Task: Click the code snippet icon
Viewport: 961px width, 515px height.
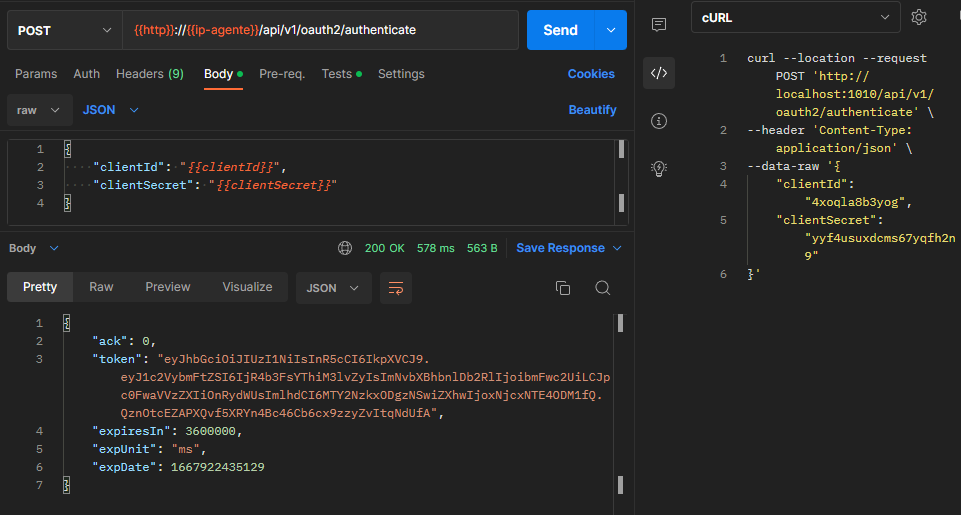Action: pos(658,73)
